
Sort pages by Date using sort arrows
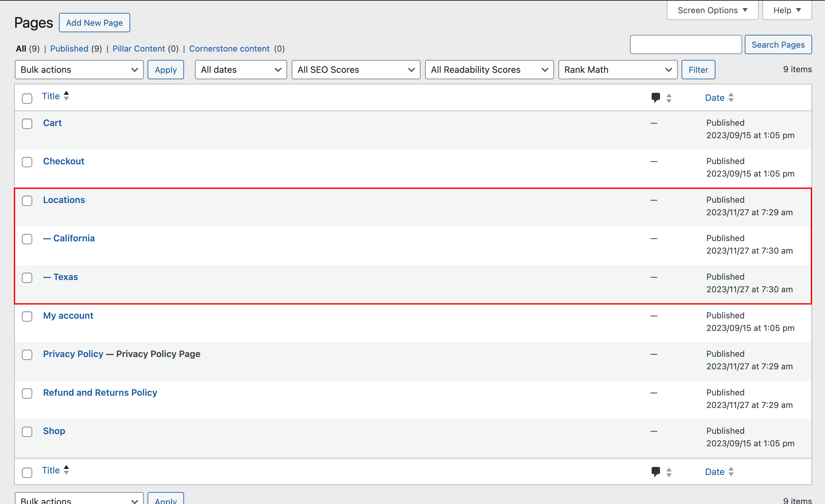tap(732, 97)
